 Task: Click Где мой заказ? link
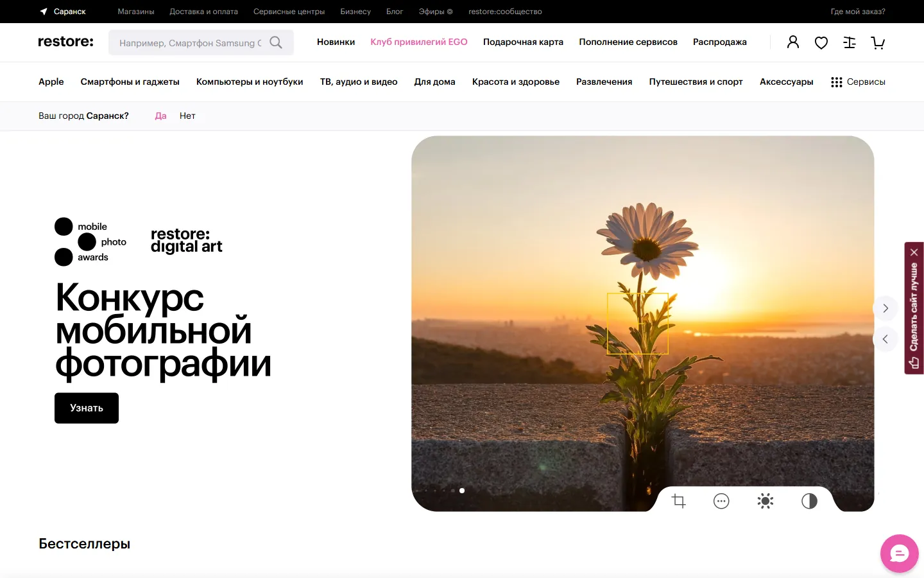click(858, 12)
